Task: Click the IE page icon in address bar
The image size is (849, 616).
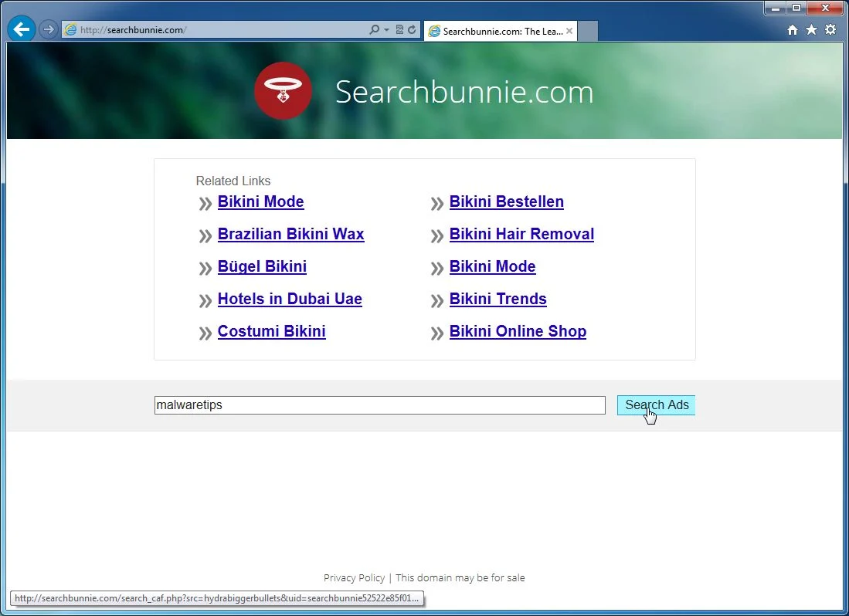Action: pyautogui.click(x=70, y=30)
